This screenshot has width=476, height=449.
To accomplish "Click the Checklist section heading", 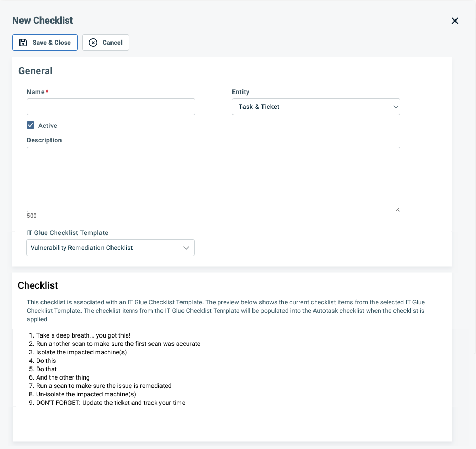I will 38,285.
